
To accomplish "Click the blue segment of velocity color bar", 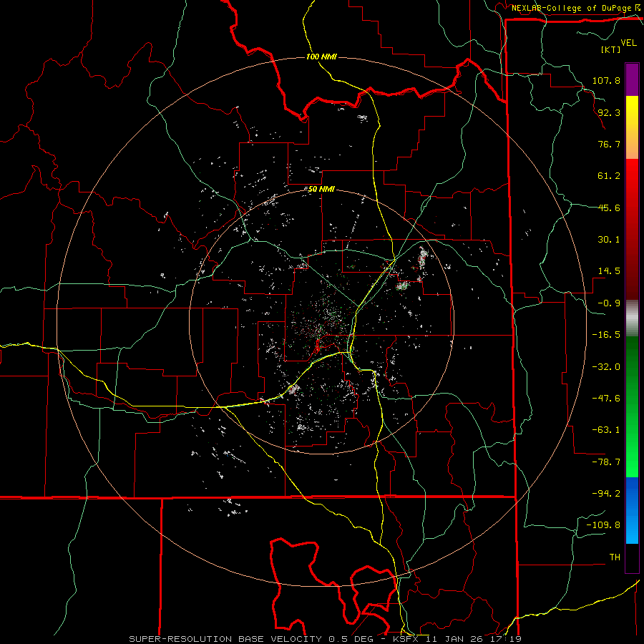I will coord(632,510).
